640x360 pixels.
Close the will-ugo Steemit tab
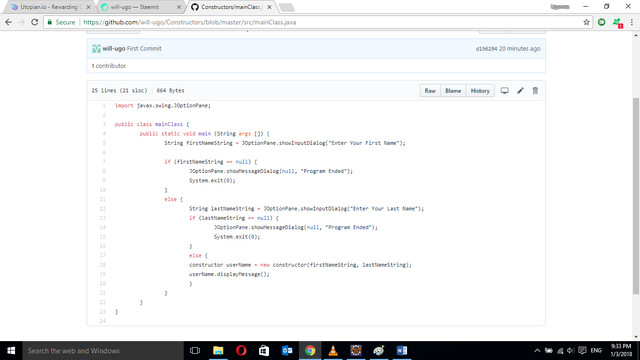179,7
